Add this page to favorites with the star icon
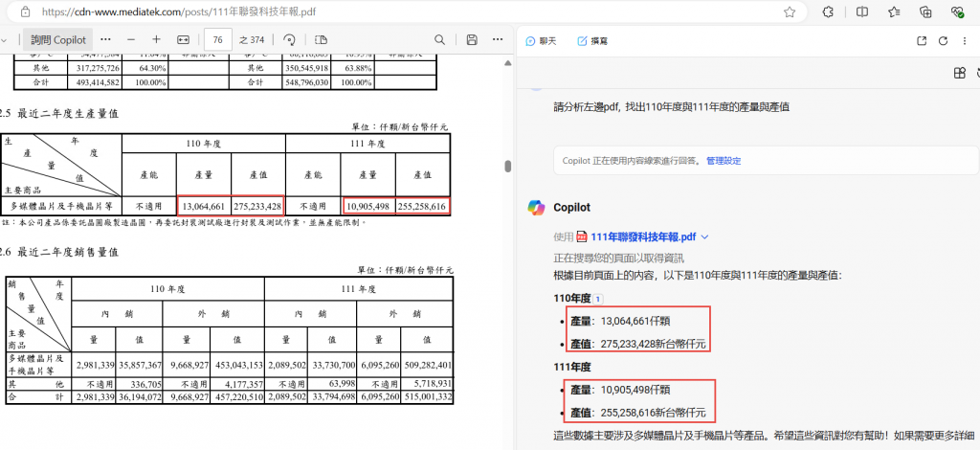Screen dimensions: 980x450 tap(790, 11)
